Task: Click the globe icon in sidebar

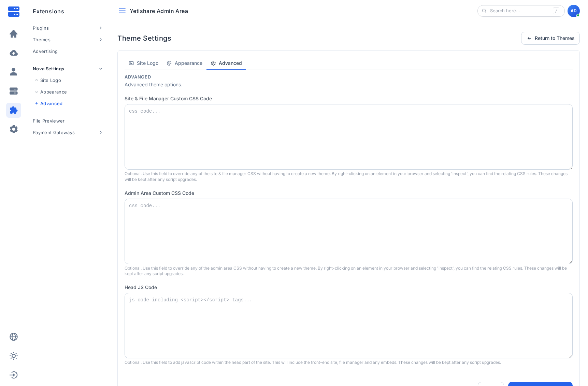Action: pos(14,337)
